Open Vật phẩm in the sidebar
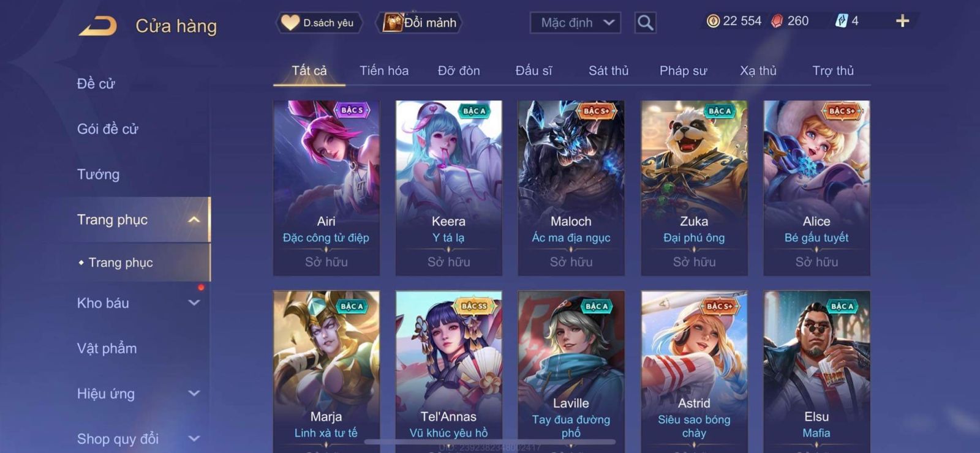980x453 pixels. [107, 348]
